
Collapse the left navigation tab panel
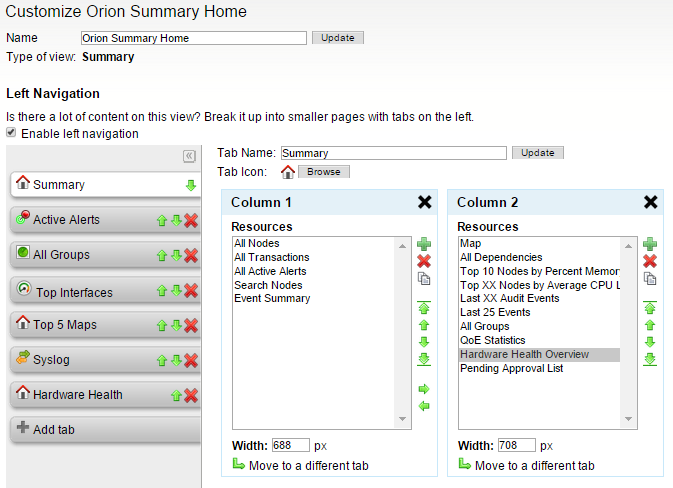(x=189, y=156)
